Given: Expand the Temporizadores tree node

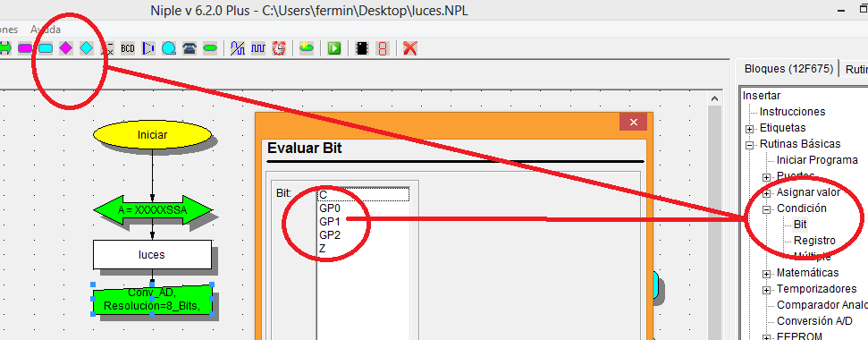Looking at the screenshot, I should [x=766, y=290].
